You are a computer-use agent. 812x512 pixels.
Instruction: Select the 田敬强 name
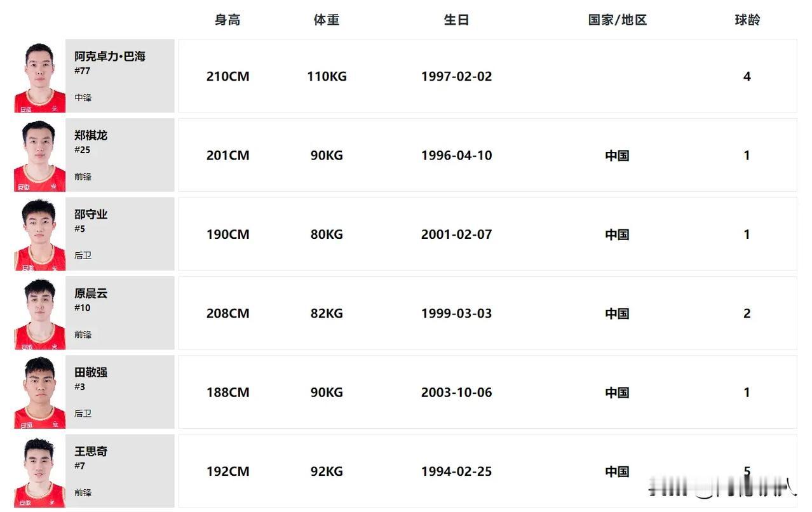(x=91, y=372)
